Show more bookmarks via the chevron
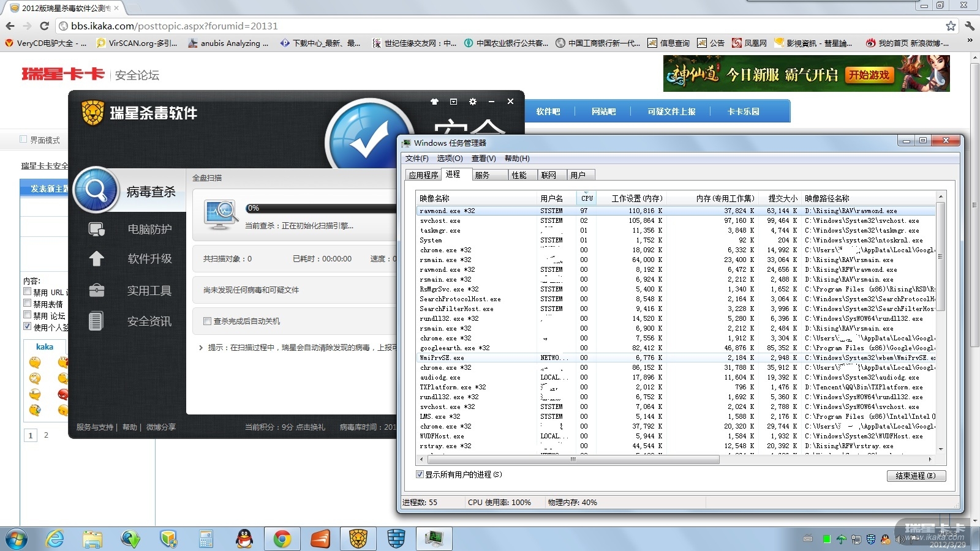 (970, 40)
